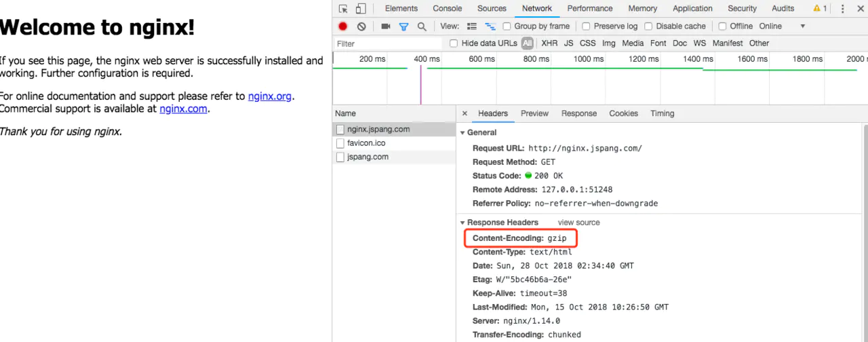Filter requests by CSS
The width and height of the screenshot is (868, 342).
588,43
